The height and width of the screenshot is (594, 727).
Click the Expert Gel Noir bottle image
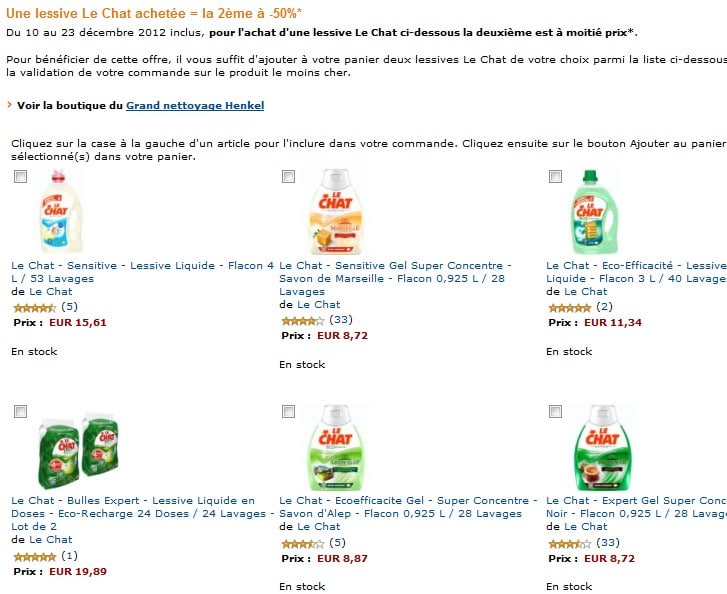pos(602,447)
